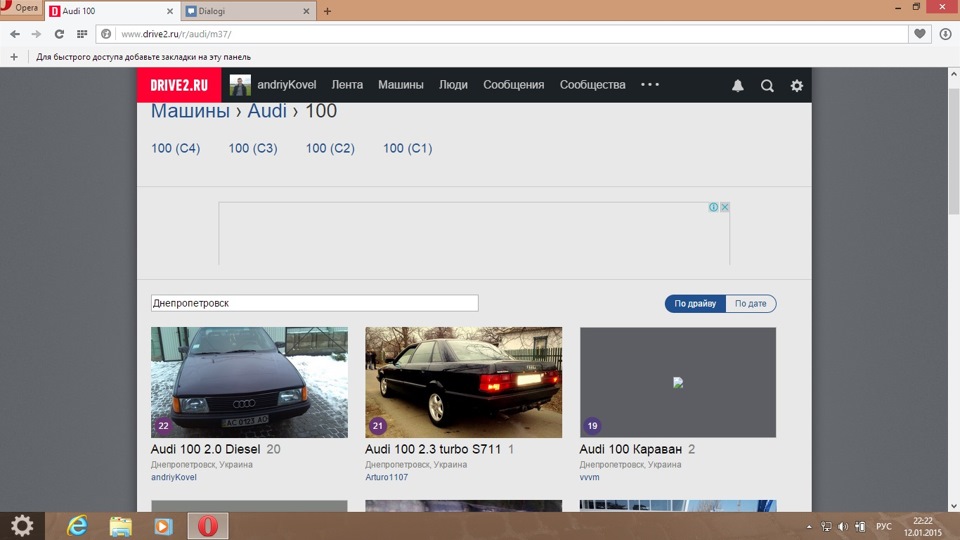
Task: Open the Сообщения menu item
Action: click(x=514, y=85)
